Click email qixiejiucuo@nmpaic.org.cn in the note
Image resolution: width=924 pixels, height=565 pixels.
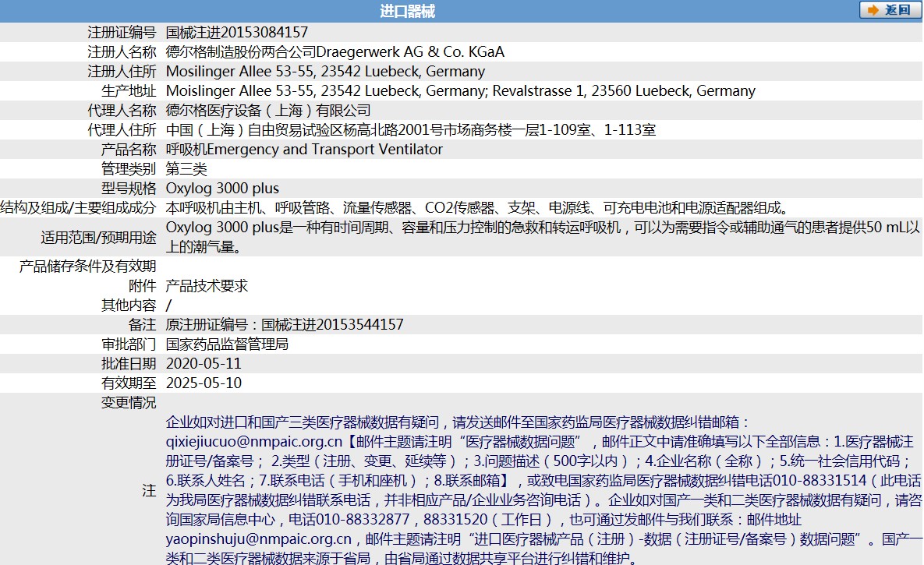coord(254,441)
